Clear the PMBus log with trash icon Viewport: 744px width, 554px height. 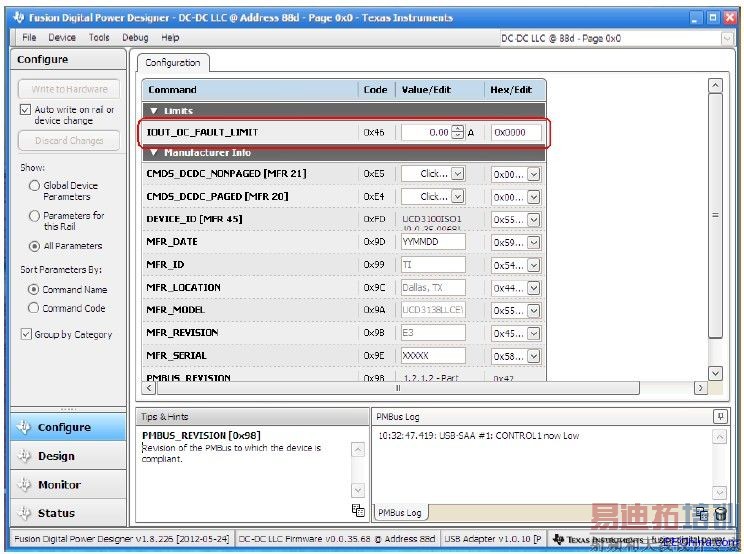[720, 513]
